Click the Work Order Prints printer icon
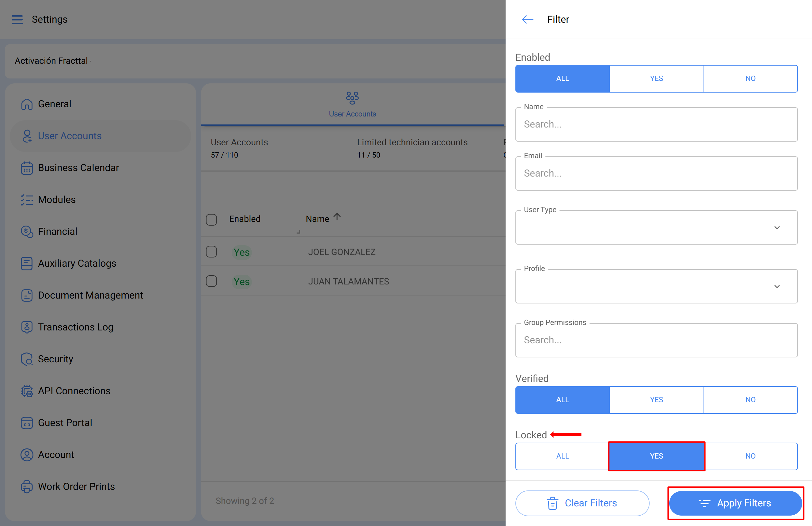Viewport: 812px width, 526px height. (x=27, y=487)
